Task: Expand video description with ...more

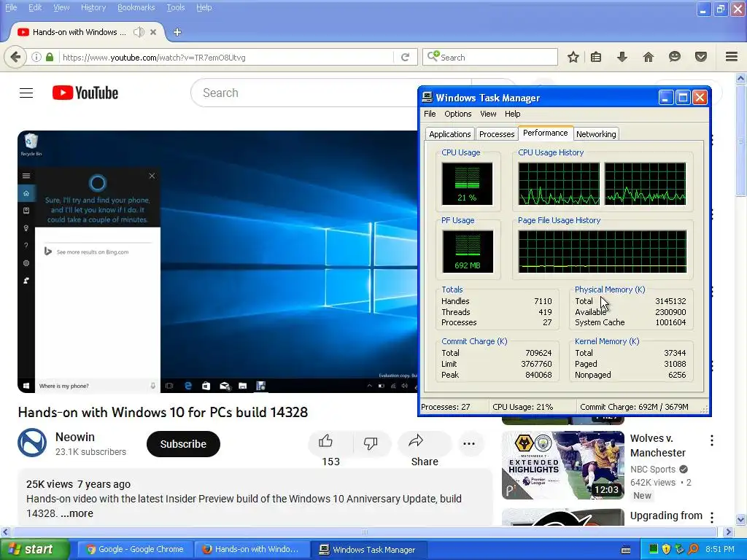Action: click(x=77, y=513)
